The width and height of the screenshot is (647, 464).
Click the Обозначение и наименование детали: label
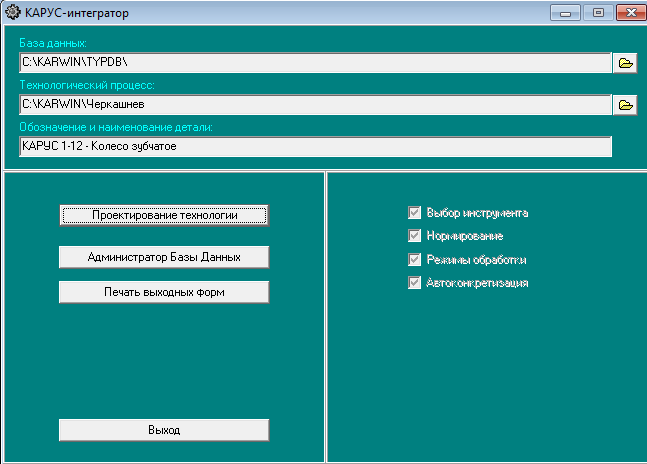pyautogui.click(x=116, y=127)
